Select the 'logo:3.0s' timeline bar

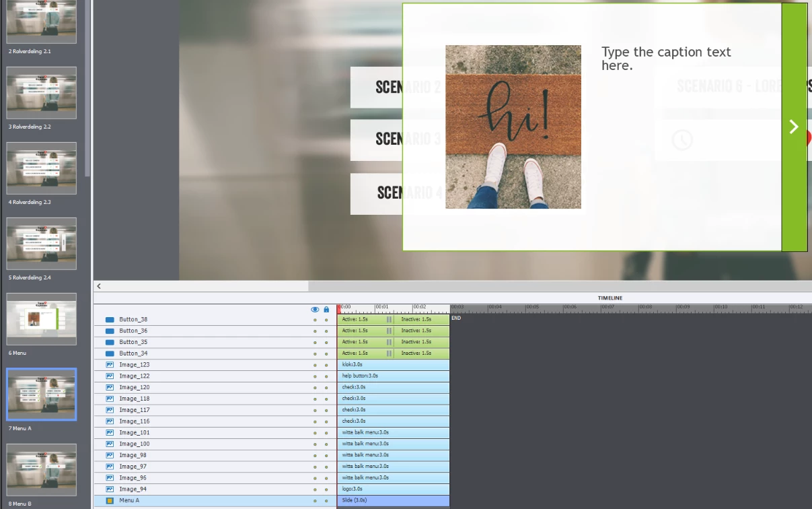[394, 489]
